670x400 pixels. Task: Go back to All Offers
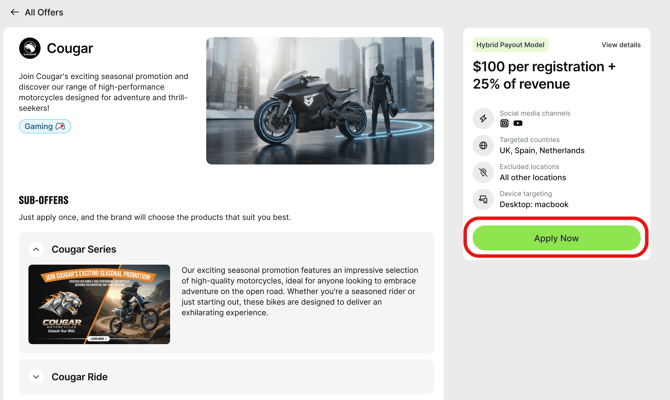tap(44, 13)
